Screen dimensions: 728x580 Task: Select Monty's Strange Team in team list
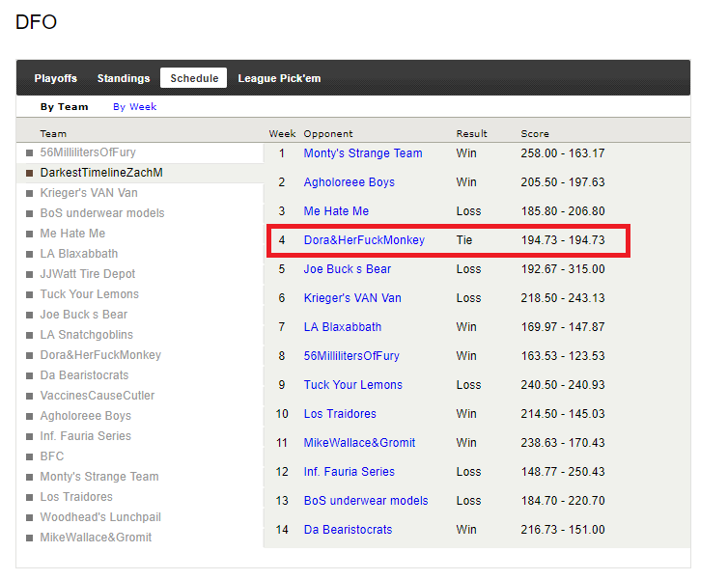pyautogui.click(x=99, y=477)
